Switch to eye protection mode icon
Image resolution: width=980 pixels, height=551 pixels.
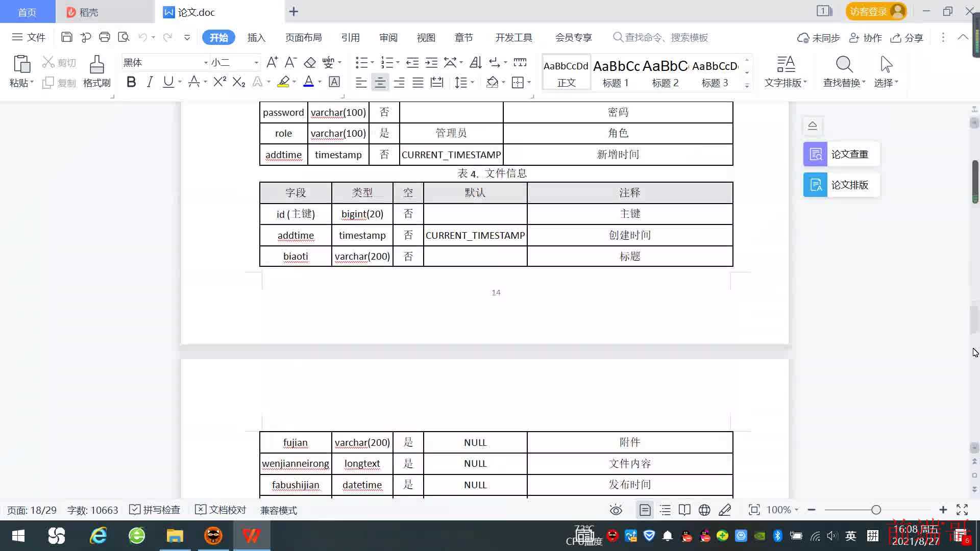(616, 510)
